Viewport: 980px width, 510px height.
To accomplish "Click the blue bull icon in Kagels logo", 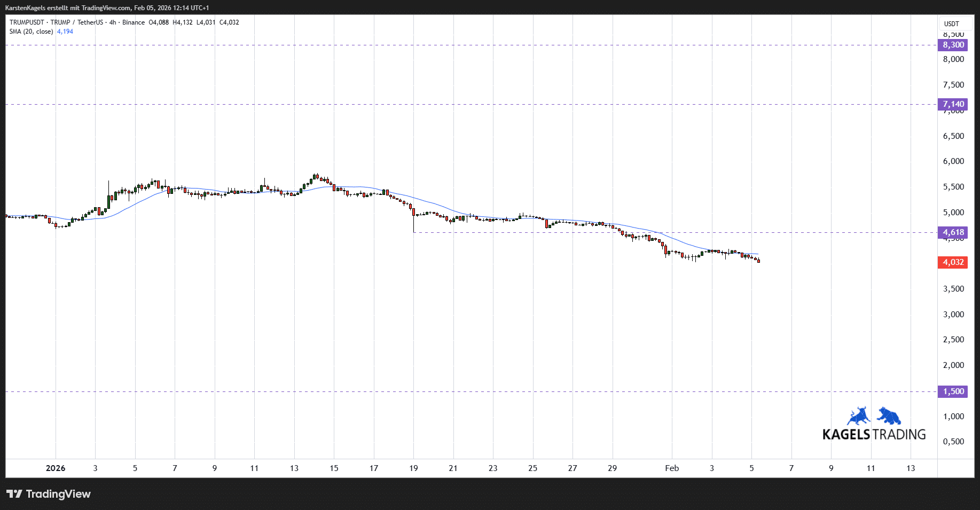I will pyautogui.click(x=858, y=417).
